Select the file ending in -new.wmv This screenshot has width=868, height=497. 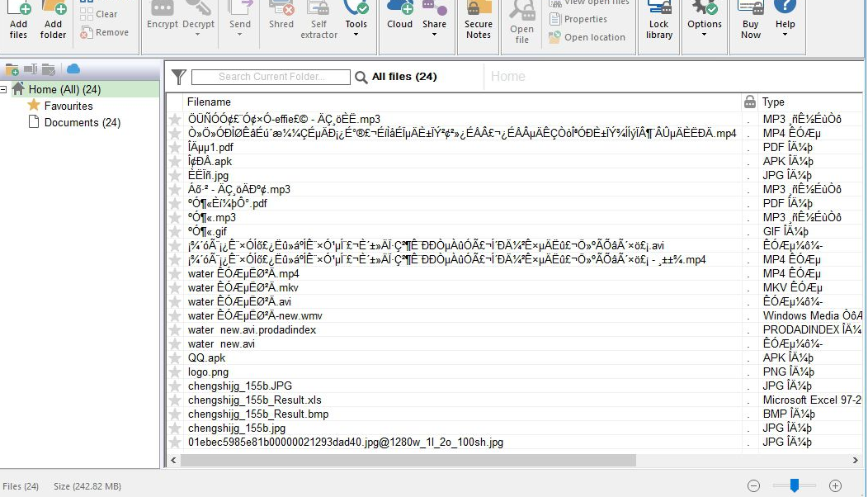(x=255, y=316)
